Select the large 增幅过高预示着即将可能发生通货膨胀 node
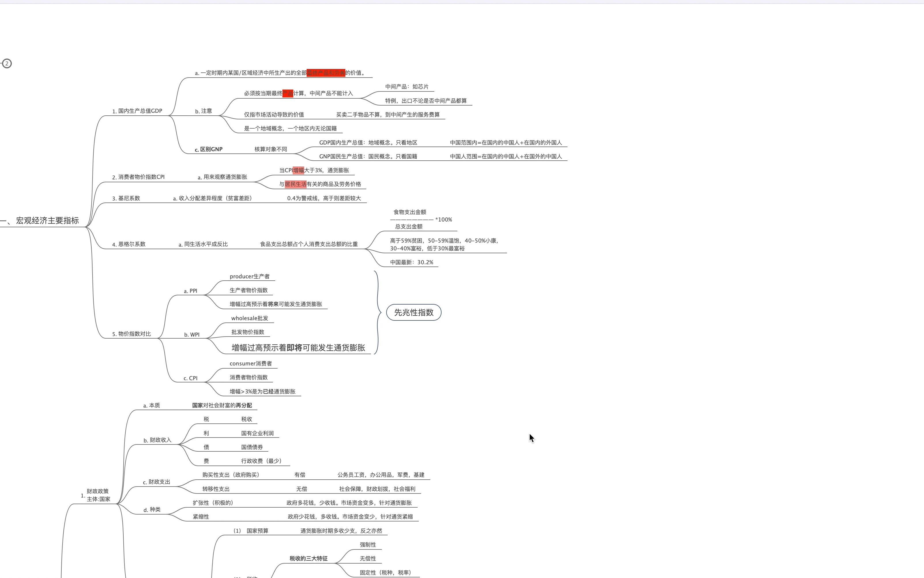The image size is (924, 578). pos(298,348)
